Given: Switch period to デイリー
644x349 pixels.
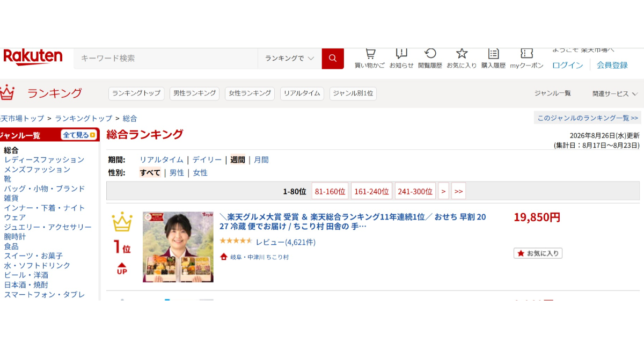Looking at the screenshot, I should [x=207, y=160].
